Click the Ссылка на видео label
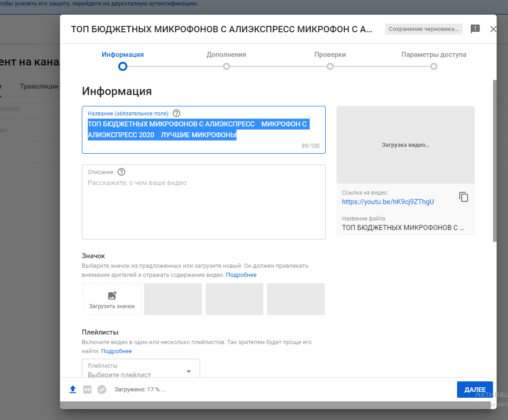The width and height of the screenshot is (508, 420). click(x=365, y=193)
